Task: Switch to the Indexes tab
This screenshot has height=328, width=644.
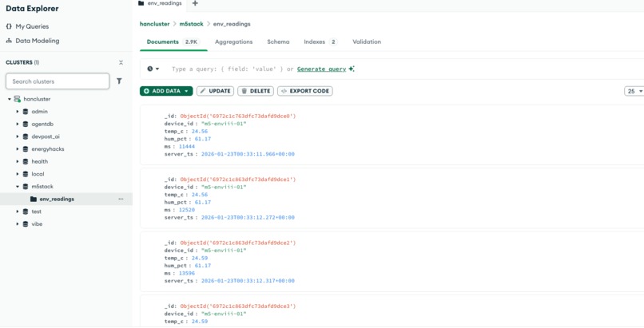Action: coord(320,41)
